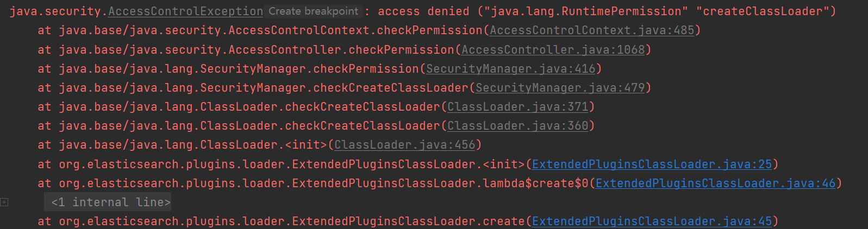Open ExtendedPluginsClassLoader.java:46 link
The height and width of the screenshot is (229, 868).
coord(715,183)
